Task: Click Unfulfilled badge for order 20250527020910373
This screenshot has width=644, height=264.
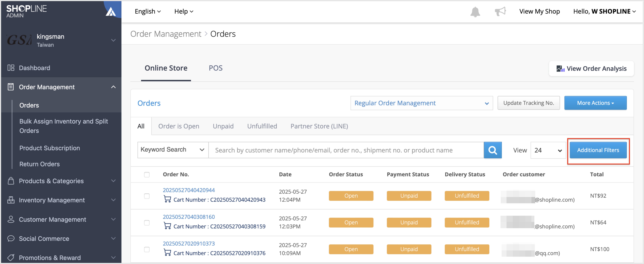Action: (467, 249)
